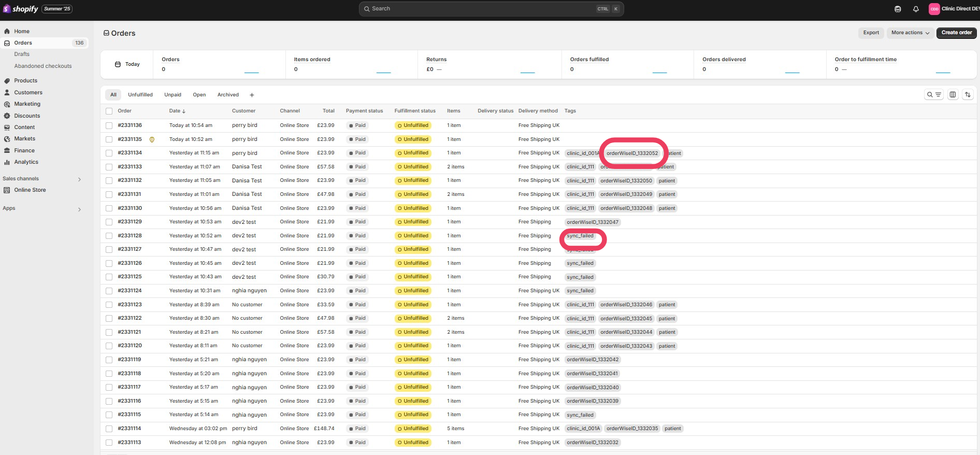Screen dimensions: 980x455
Task: Click the Create order button
Action: [x=957, y=33]
